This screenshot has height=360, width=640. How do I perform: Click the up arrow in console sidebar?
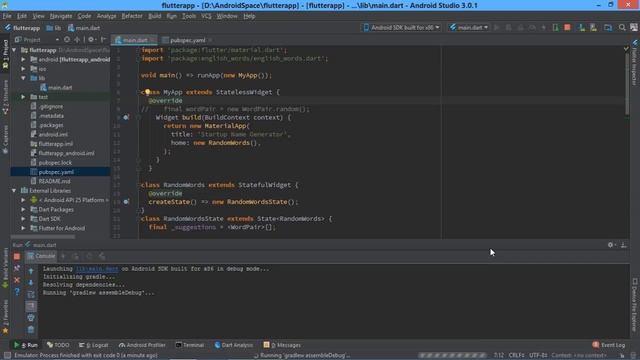31,271
